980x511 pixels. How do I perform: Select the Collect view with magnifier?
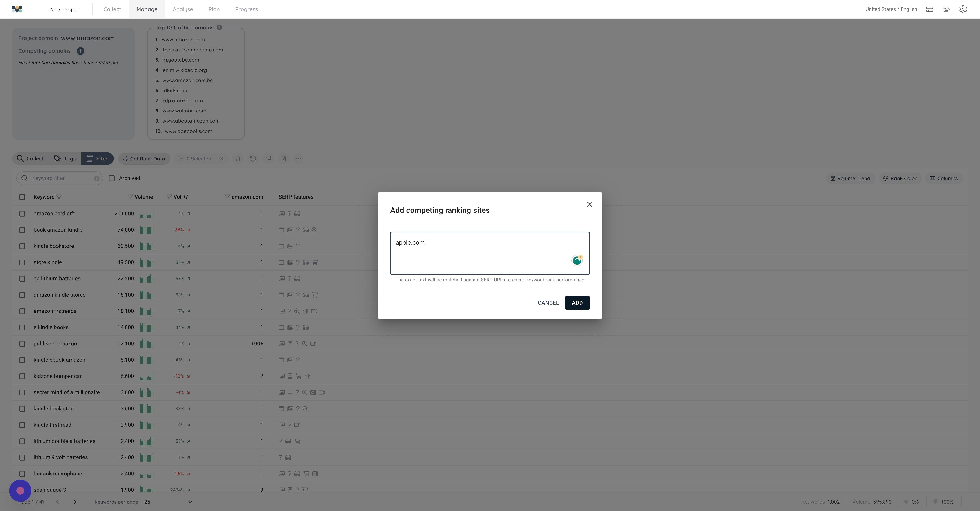coord(30,159)
